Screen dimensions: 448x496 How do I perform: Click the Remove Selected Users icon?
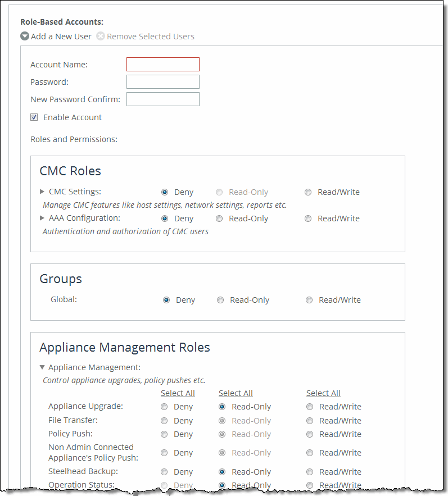100,36
